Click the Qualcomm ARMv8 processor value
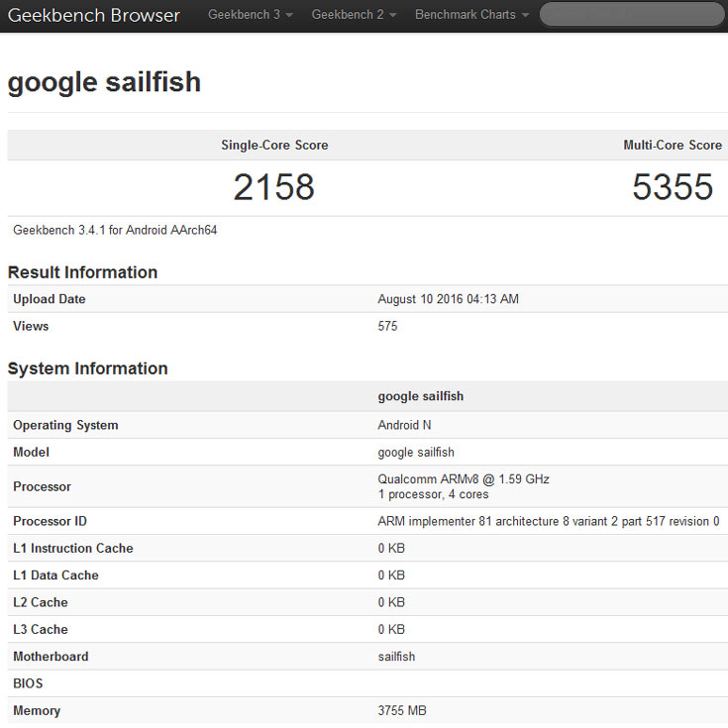The image size is (728, 728). (x=464, y=479)
